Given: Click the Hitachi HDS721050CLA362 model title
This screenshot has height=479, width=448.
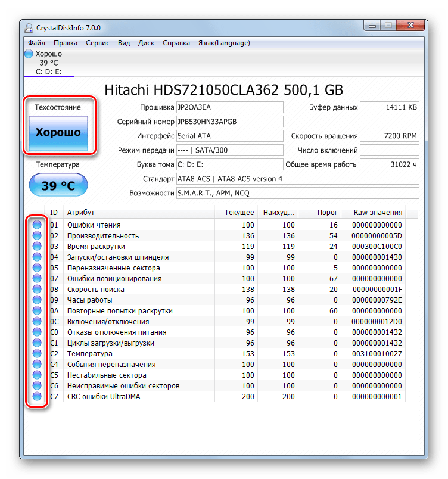Looking at the screenshot, I should [224, 90].
